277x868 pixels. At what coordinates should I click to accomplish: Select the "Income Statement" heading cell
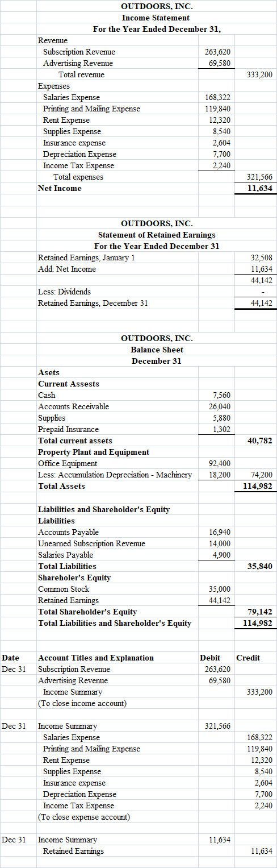(156, 18)
